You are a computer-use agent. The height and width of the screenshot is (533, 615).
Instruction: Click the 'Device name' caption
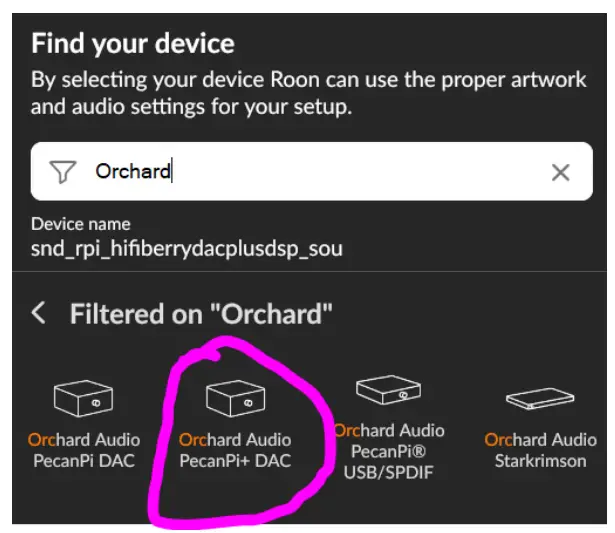click(x=80, y=224)
